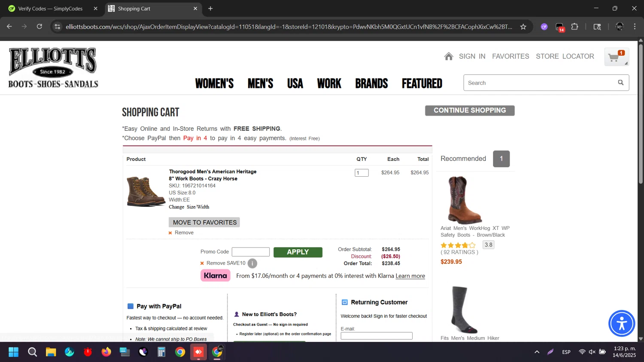Switch to the Verify Codes SimplyCodes tab

pos(51,9)
